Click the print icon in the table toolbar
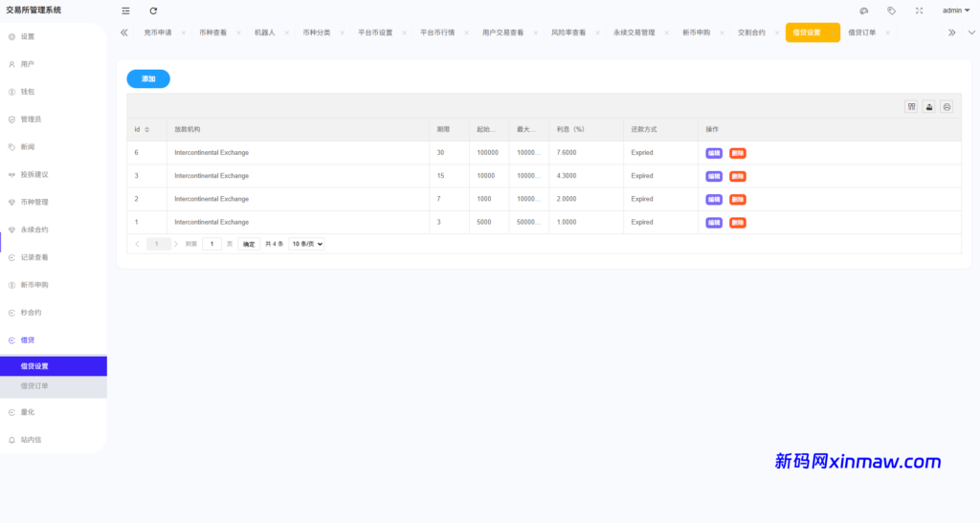The height and width of the screenshot is (523, 980). [947, 107]
